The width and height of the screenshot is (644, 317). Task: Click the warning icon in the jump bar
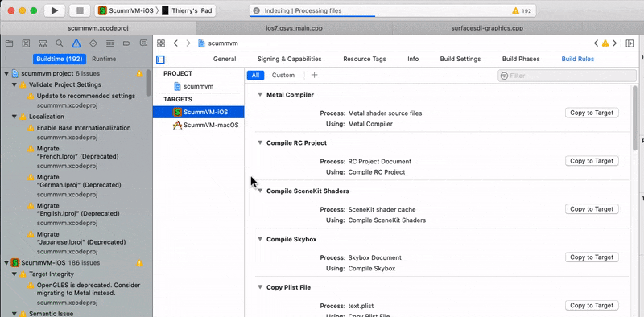coord(605,43)
